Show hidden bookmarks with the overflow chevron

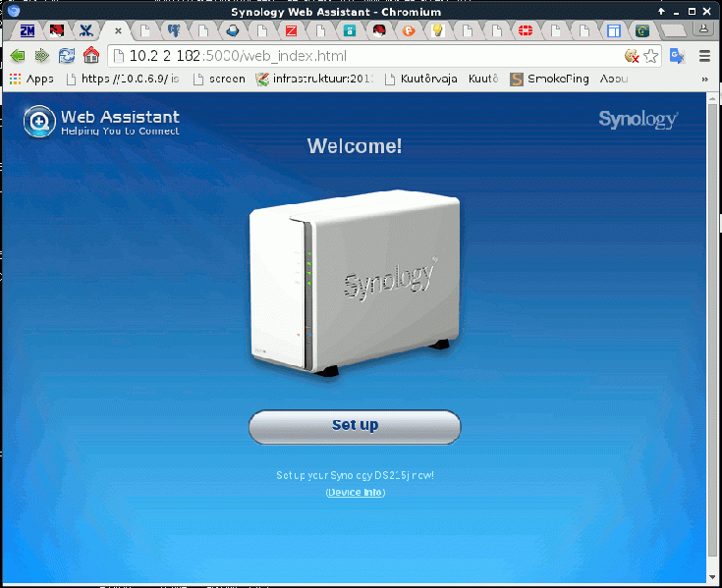[x=704, y=80]
